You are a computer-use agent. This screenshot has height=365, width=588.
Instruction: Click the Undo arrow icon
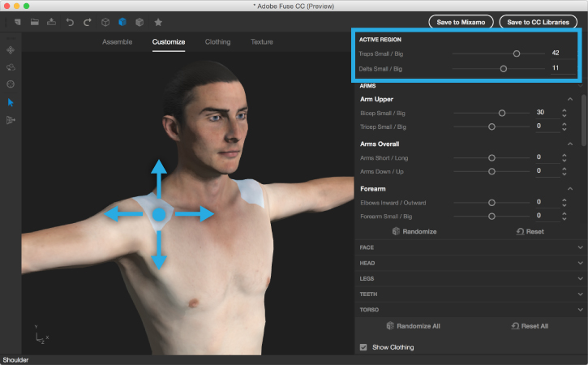pos(71,22)
